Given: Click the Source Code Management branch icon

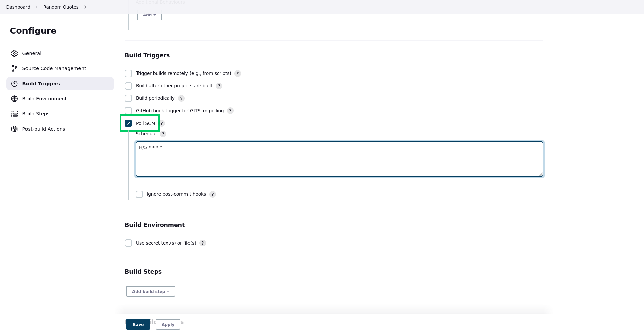Looking at the screenshot, I should coord(14,68).
